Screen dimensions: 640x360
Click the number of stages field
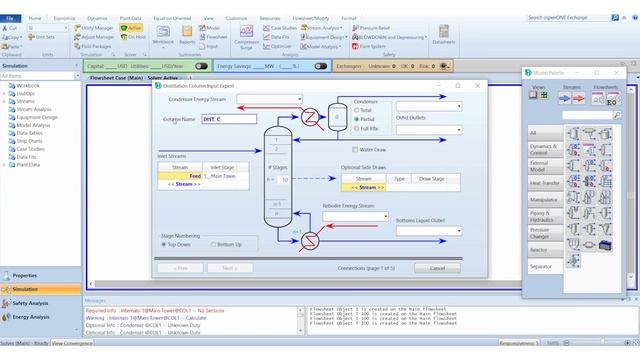tap(284, 180)
